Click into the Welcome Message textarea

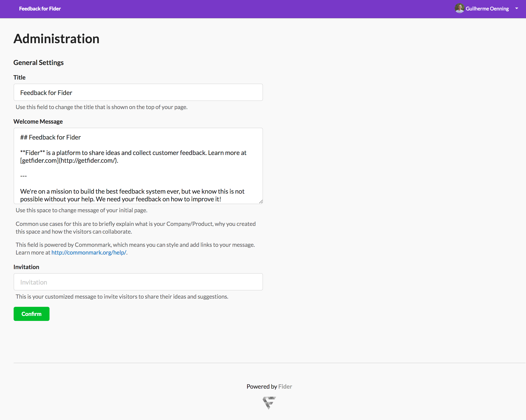138,166
